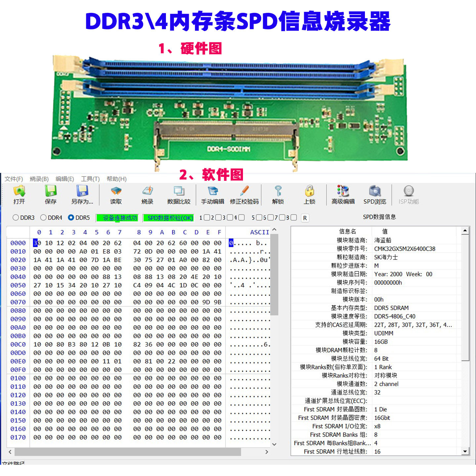Select highlighted hex byte 30 at 0000
The image size is (476, 476).
[x=37, y=243]
